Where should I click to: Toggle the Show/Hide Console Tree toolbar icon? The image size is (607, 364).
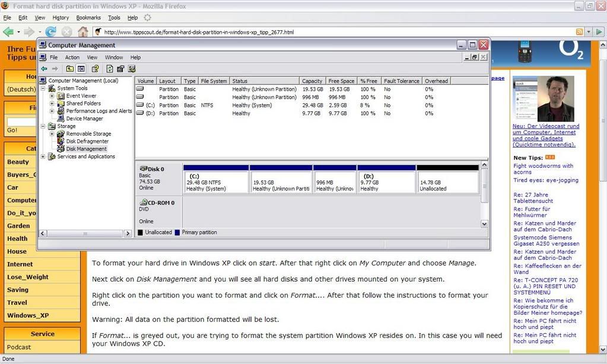(81, 69)
